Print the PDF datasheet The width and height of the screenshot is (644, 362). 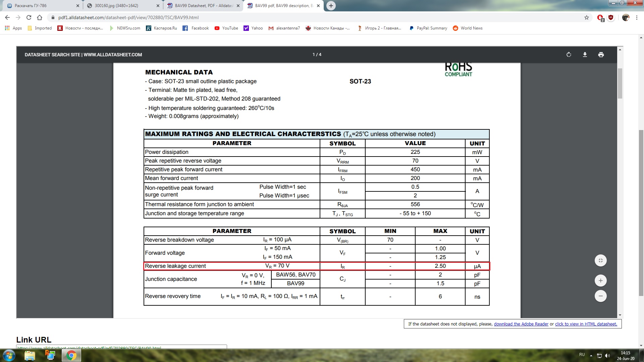(x=601, y=55)
